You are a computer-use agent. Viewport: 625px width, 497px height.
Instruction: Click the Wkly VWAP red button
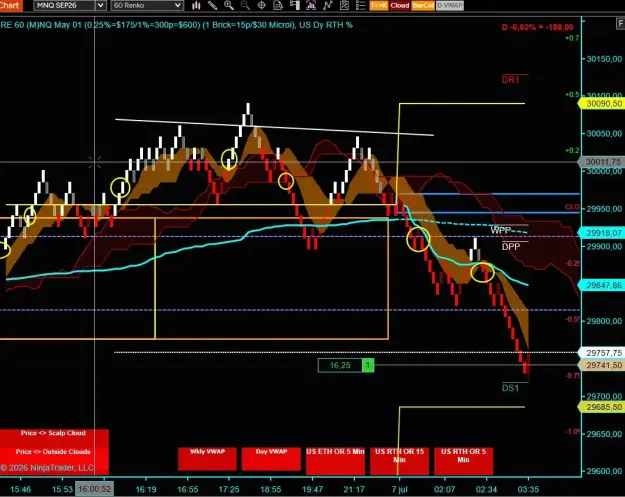coord(207,459)
